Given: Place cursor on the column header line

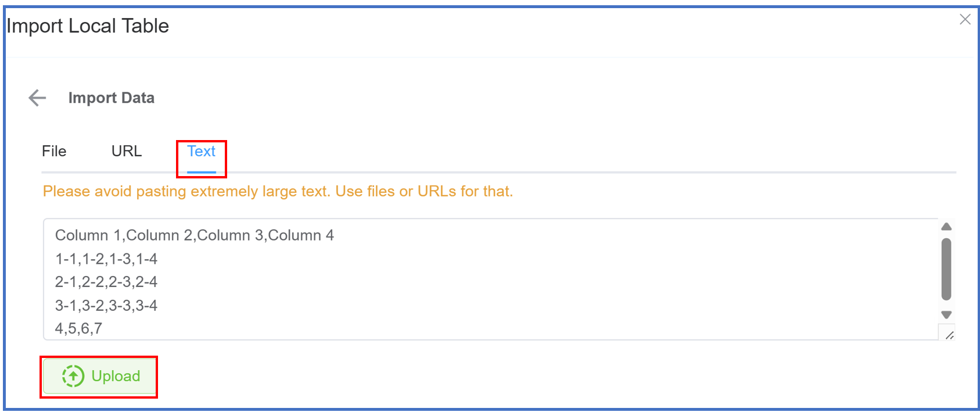Looking at the screenshot, I should tap(194, 235).
